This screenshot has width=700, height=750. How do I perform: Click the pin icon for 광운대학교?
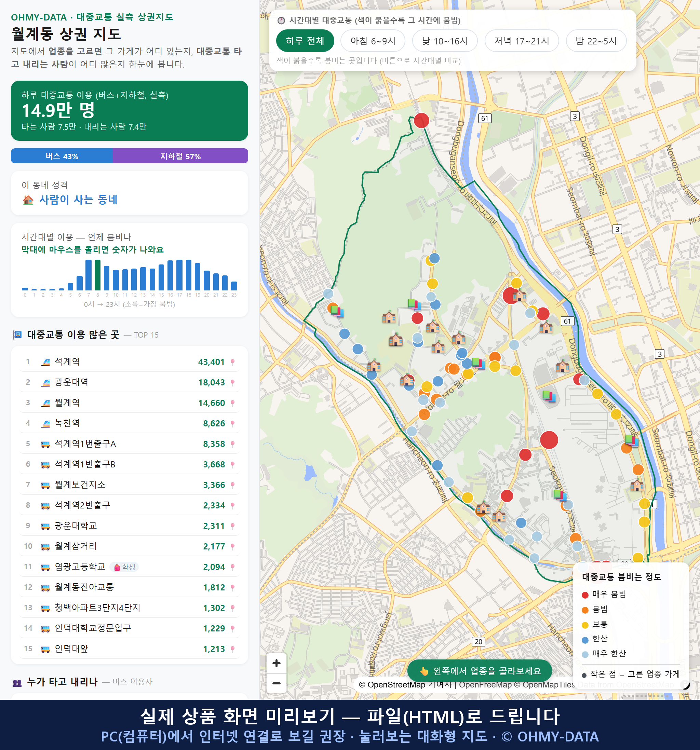pos(232,526)
